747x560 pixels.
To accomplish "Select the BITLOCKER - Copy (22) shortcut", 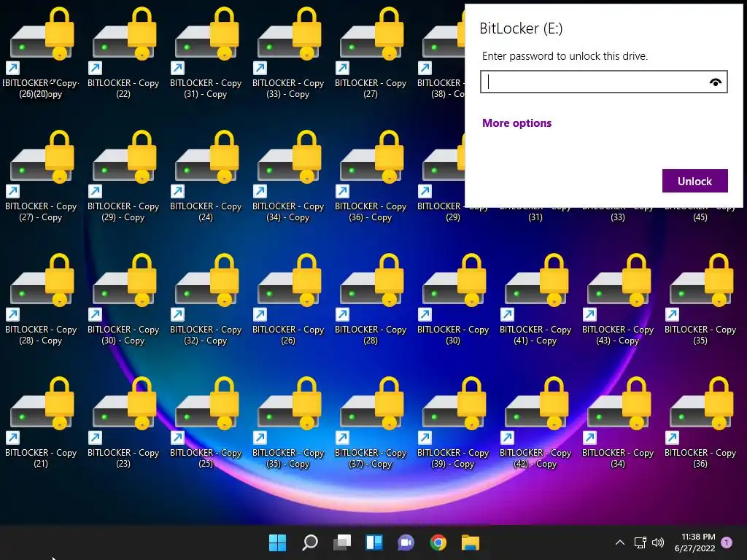I will (x=123, y=52).
